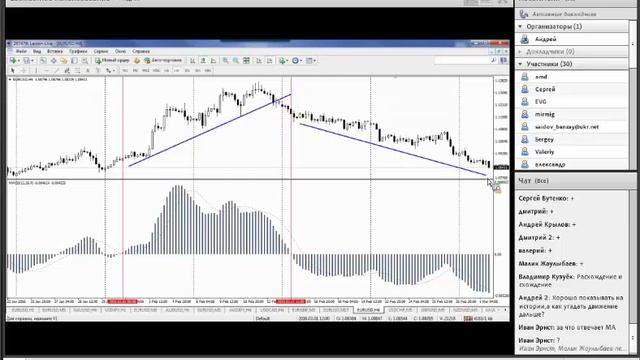Click the toolbar search field
Image resolution: width=640 pixels, height=360 pixels.
click(466, 60)
